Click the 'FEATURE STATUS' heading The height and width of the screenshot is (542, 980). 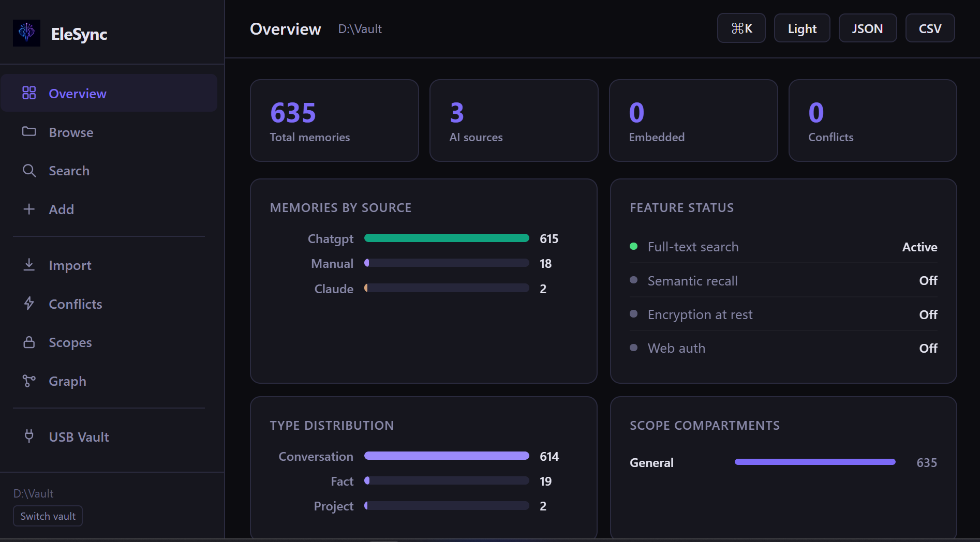tap(681, 208)
